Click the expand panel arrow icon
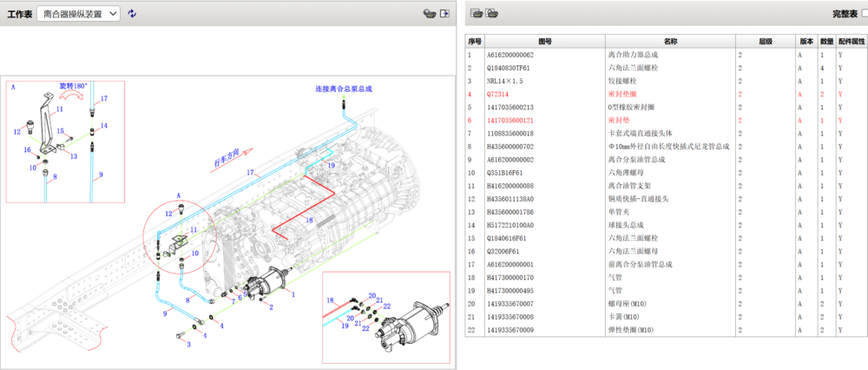868x370 pixels. [444, 14]
